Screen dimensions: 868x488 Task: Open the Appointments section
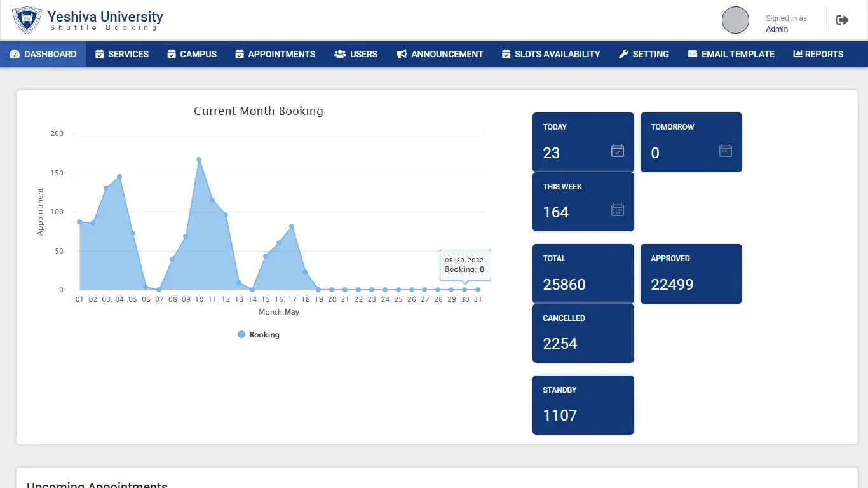coord(275,55)
